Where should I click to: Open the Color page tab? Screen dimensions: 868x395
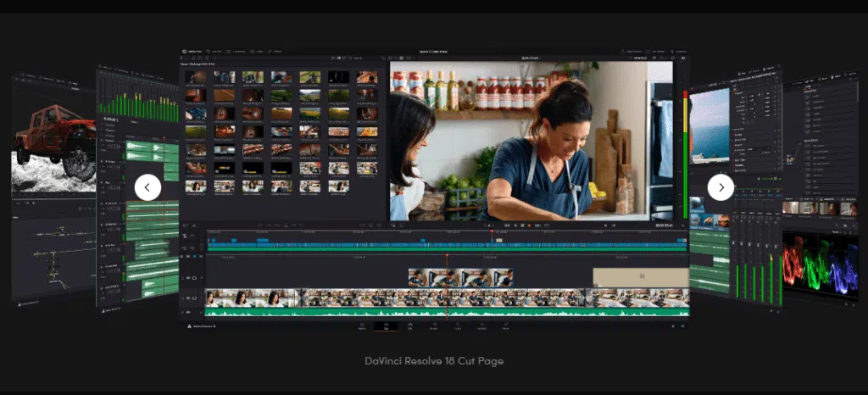[458, 327]
